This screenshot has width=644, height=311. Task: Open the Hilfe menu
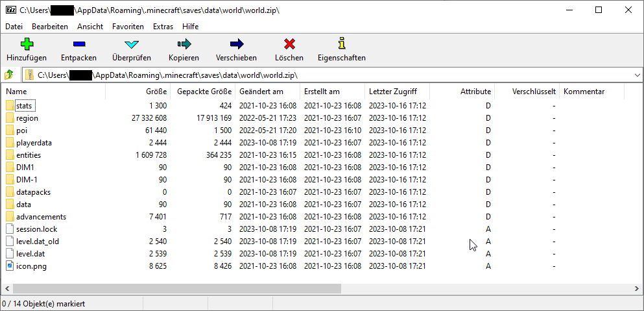tap(191, 27)
